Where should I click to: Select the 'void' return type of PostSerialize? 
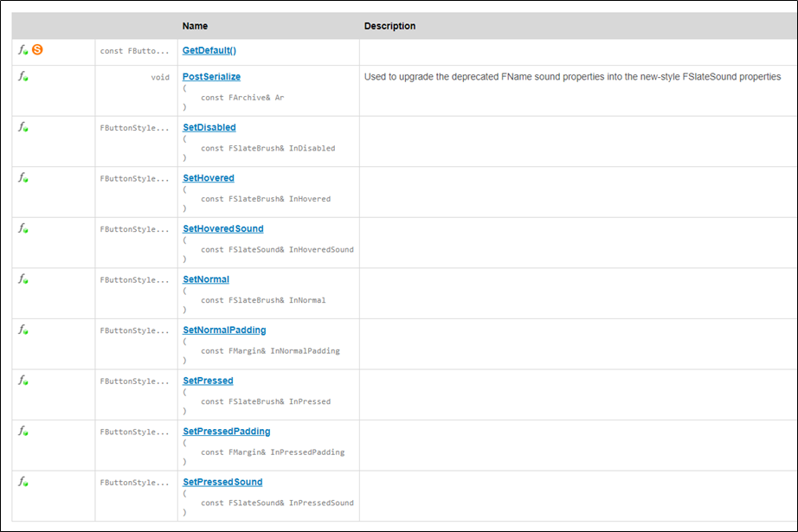tap(160, 77)
